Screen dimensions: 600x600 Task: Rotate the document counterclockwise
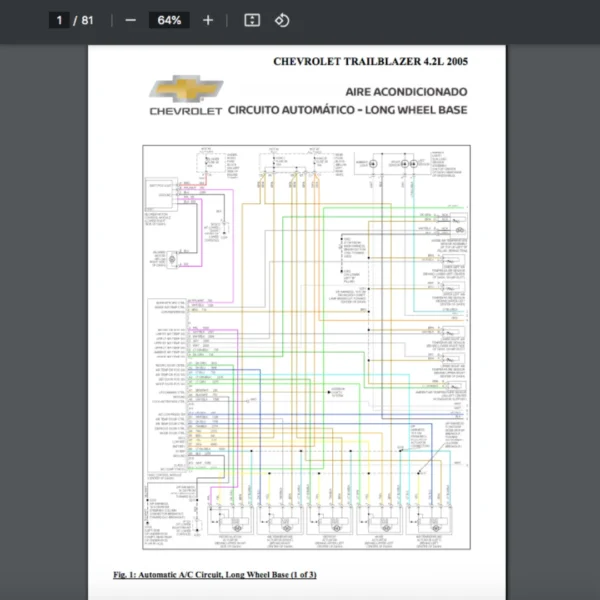(282, 20)
